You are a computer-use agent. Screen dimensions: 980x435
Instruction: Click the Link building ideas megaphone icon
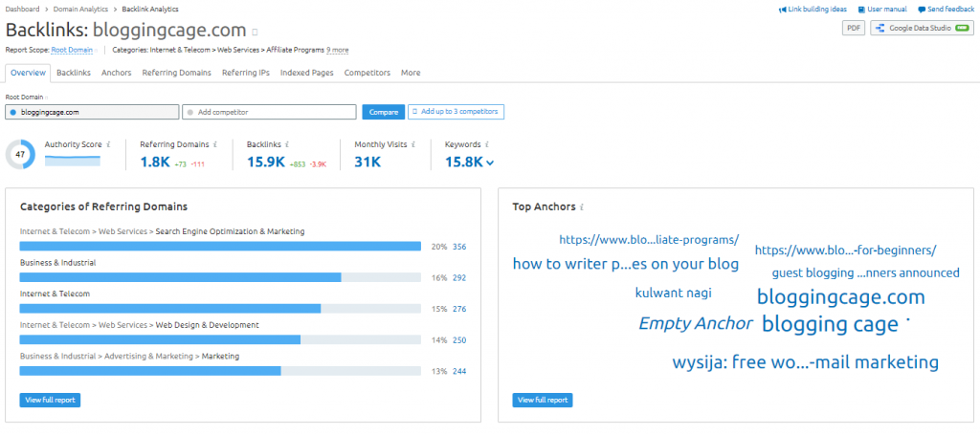tap(782, 10)
